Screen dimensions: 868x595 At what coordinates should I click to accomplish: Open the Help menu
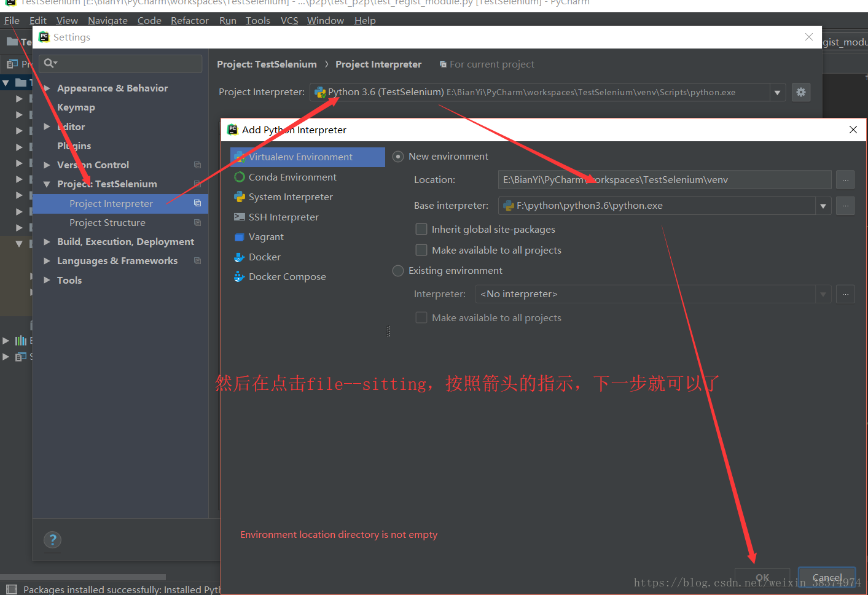point(365,20)
